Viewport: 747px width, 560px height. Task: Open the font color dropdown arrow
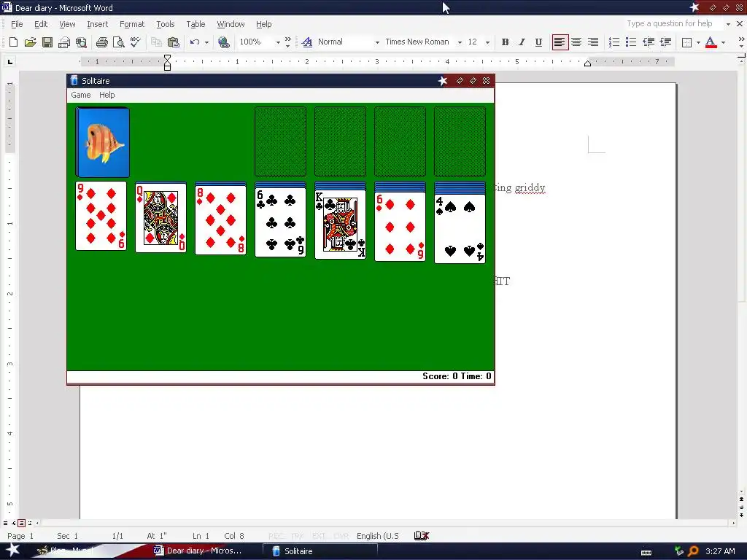click(723, 42)
